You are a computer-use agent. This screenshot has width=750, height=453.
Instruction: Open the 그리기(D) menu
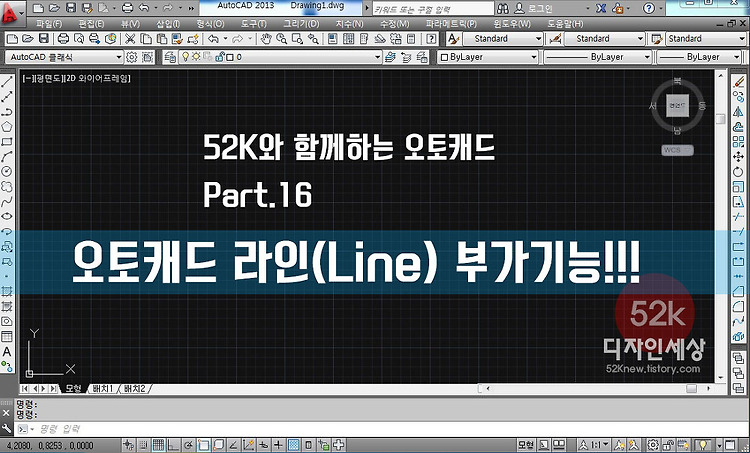(301, 23)
